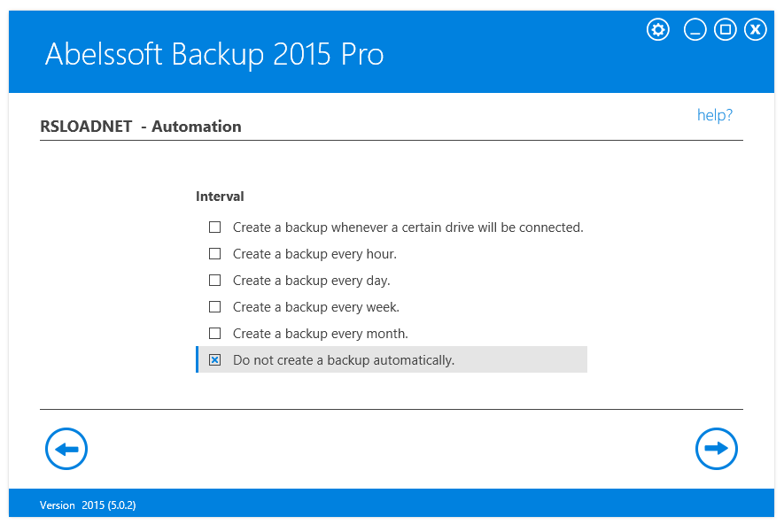Click the "RSLOADNET - Automation" heading
The width and height of the screenshot is (784, 532).
tap(141, 127)
